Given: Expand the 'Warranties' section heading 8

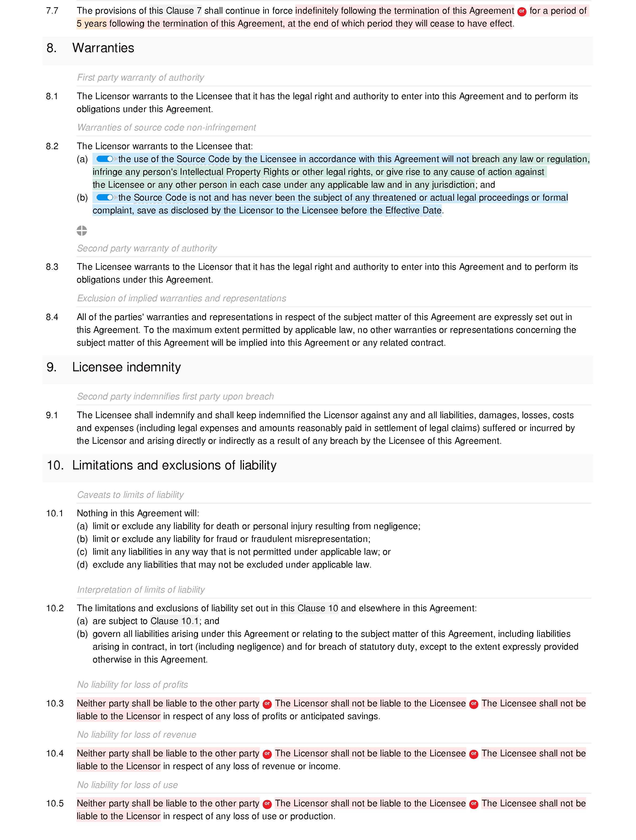Looking at the screenshot, I should tap(104, 48).
